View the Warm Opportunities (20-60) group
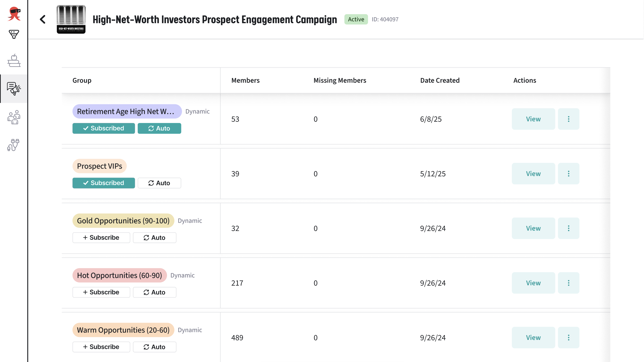The image size is (644, 362). click(533, 338)
